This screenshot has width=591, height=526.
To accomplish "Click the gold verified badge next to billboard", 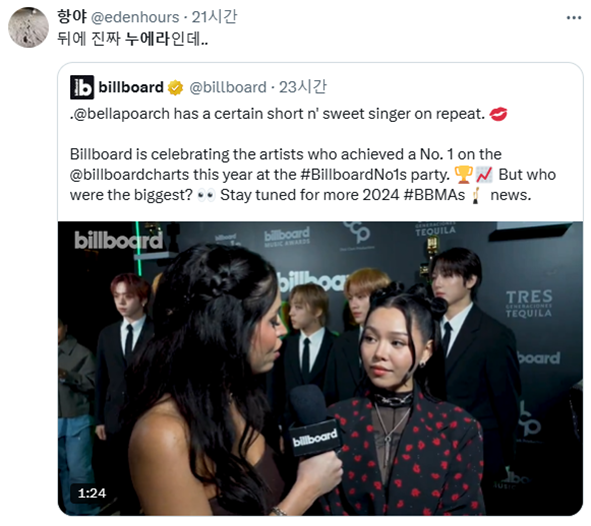I will click(175, 88).
